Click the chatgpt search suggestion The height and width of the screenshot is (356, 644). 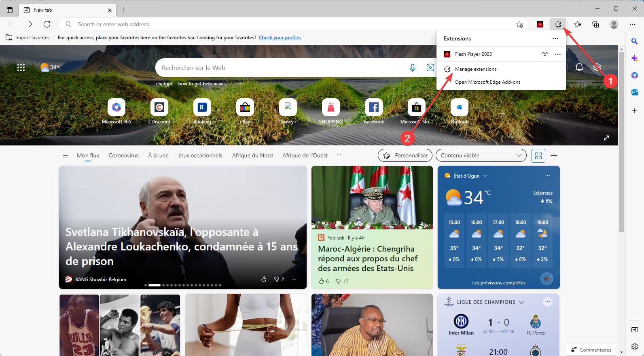pyautogui.click(x=164, y=84)
